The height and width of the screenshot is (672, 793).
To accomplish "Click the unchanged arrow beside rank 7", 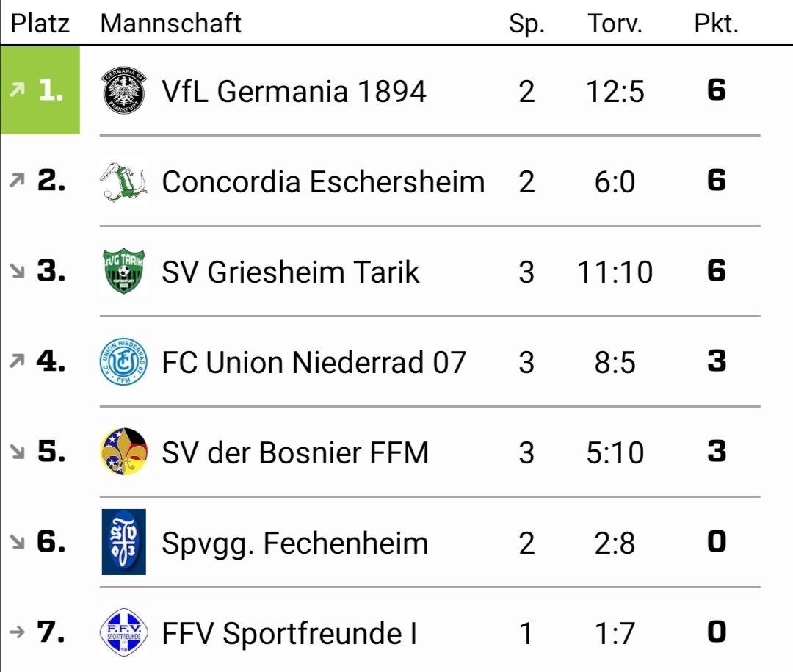I will (17, 632).
